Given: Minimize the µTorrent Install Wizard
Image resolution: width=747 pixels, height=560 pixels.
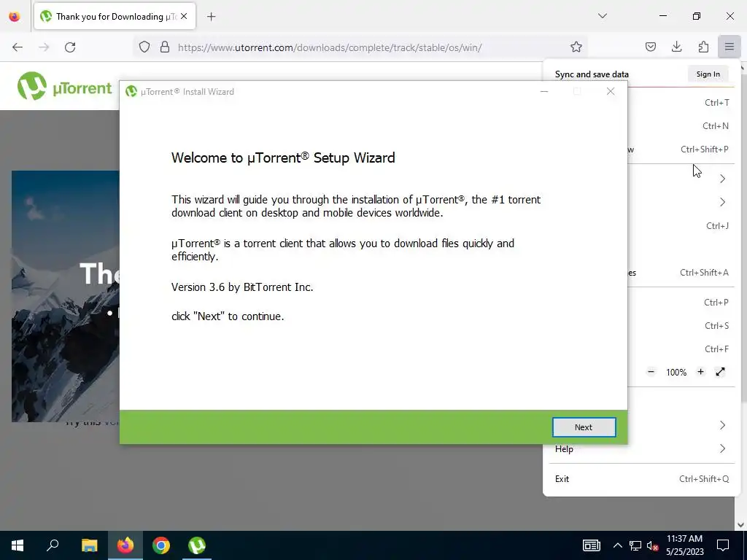Looking at the screenshot, I should (544, 91).
